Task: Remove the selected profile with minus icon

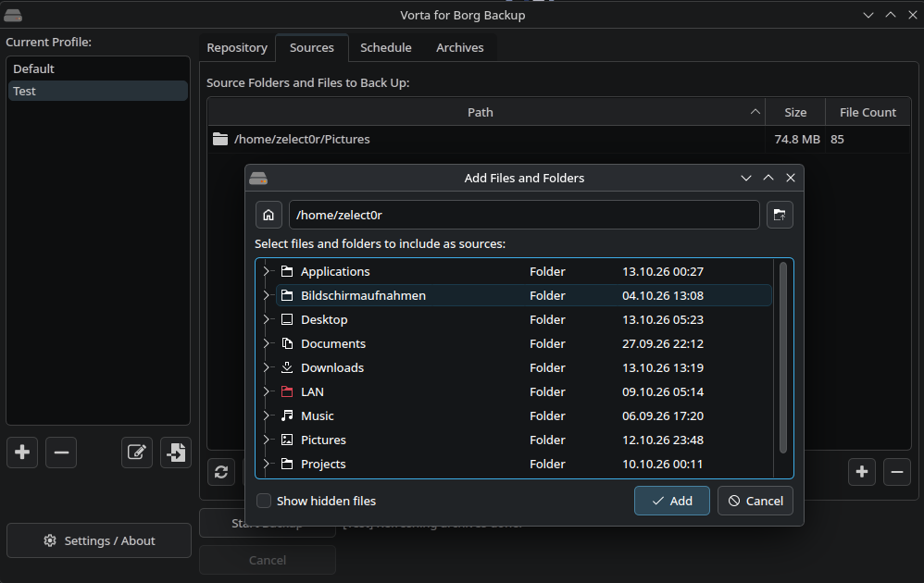Action: [61, 453]
